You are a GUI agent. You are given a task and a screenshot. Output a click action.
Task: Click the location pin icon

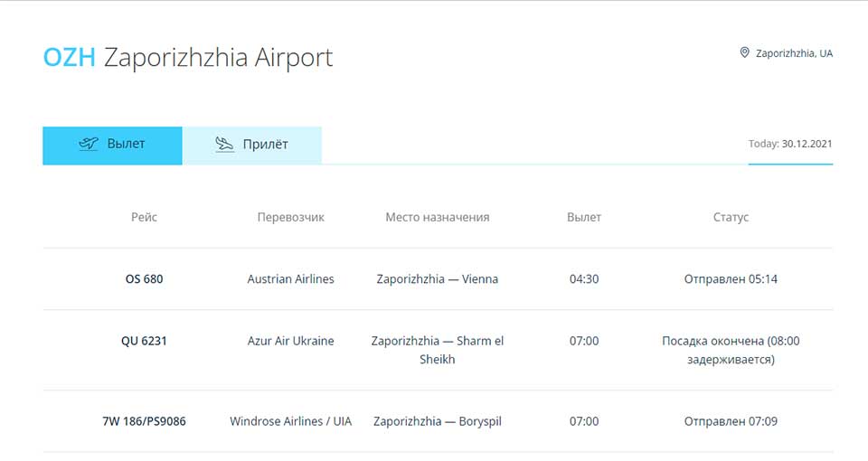[x=744, y=52]
